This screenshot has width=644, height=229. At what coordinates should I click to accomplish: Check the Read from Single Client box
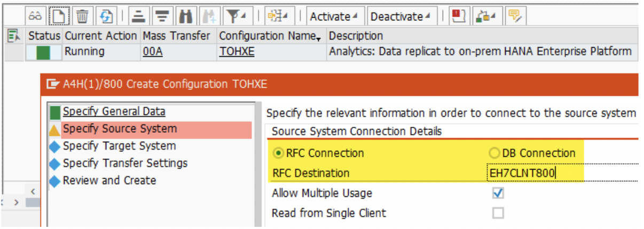(498, 213)
